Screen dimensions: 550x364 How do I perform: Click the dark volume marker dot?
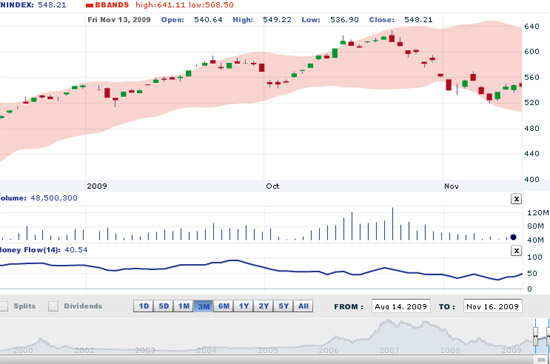[x=513, y=237]
